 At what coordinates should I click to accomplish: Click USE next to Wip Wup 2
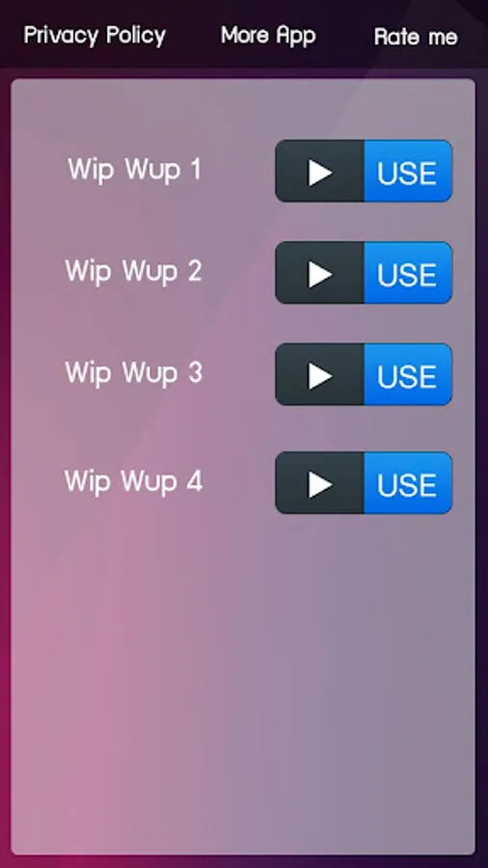click(408, 273)
